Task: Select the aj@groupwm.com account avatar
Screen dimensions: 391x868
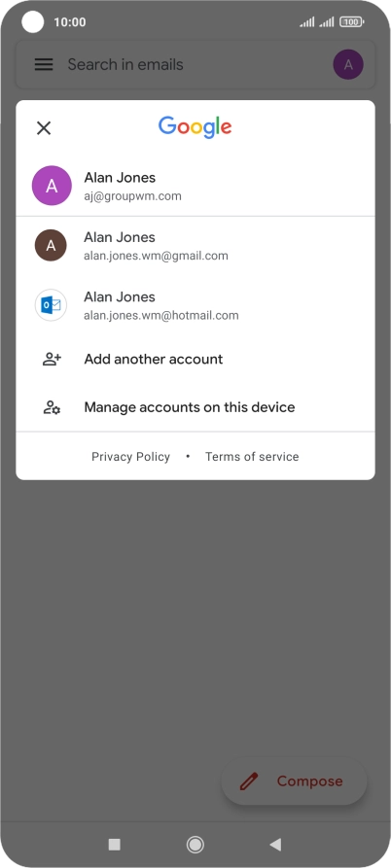Action: point(52,186)
